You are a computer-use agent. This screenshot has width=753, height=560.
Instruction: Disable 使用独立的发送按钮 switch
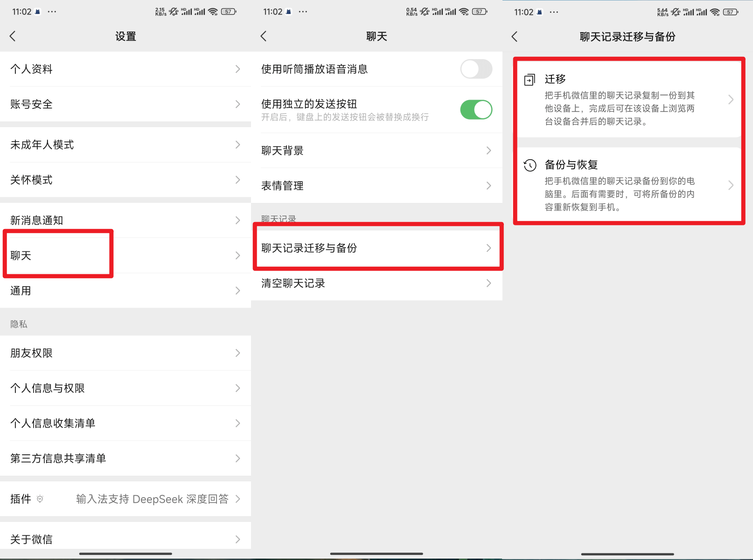click(476, 110)
